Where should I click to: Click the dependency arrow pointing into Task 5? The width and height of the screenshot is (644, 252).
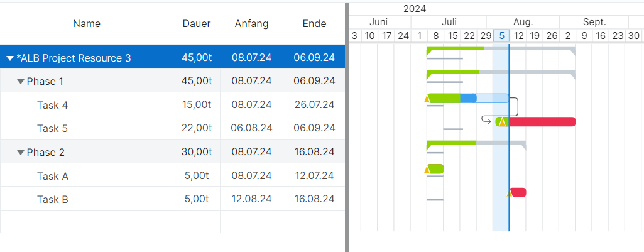pyautogui.click(x=486, y=119)
